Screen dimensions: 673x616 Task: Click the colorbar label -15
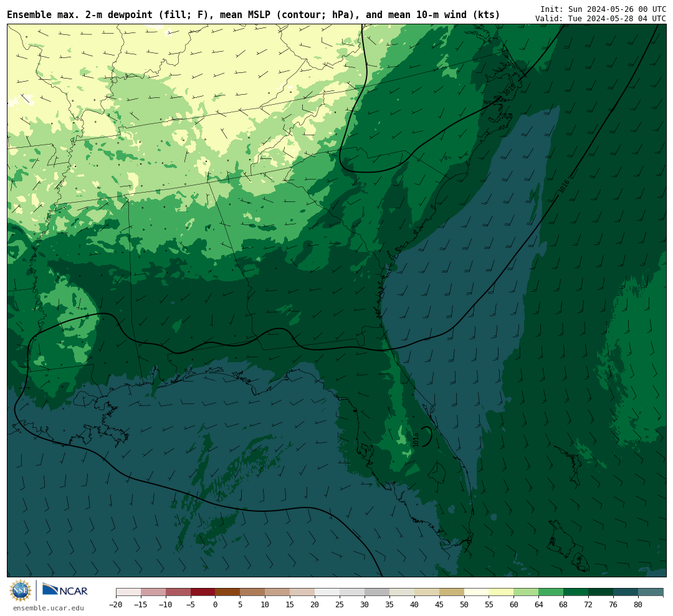[x=141, y=604]
